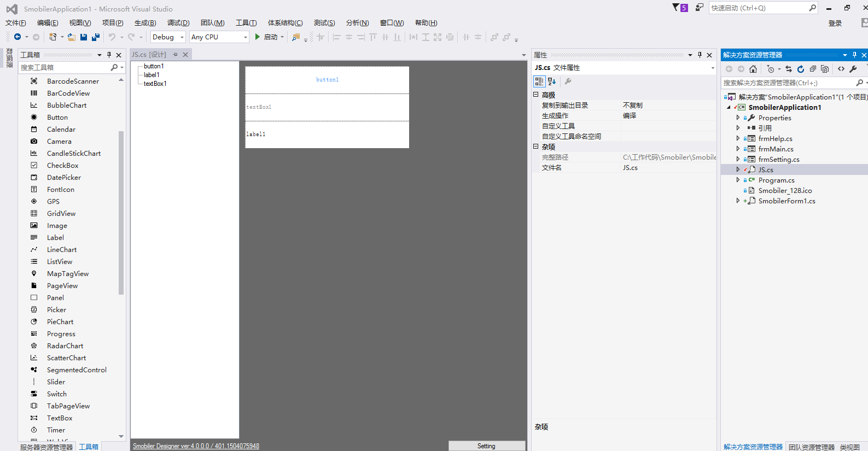Viewport: 868px width, 451px height.
Task: Close the JS.cs design tab
Action: click(185, 55)
